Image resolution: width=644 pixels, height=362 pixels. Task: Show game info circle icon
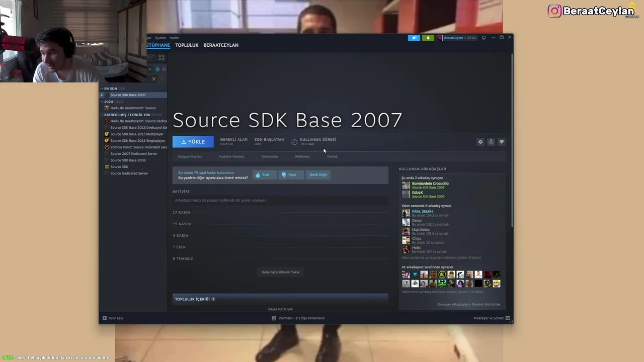tap(491, 142)
